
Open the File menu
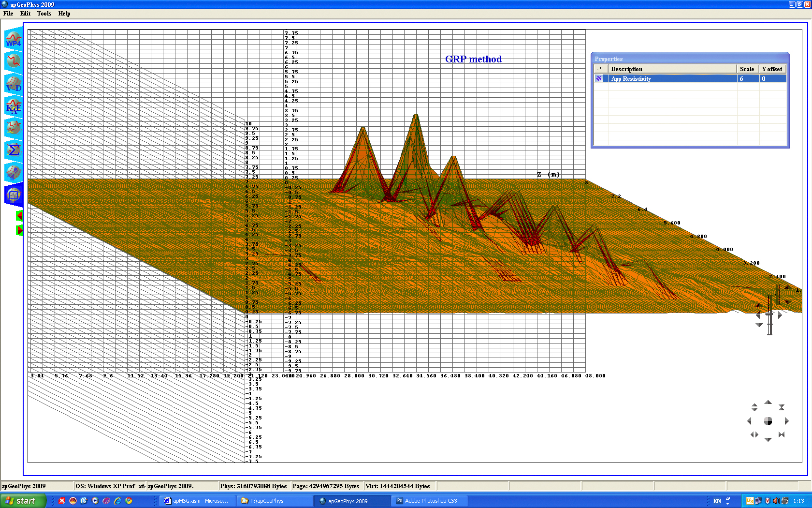tap(8, 14)
